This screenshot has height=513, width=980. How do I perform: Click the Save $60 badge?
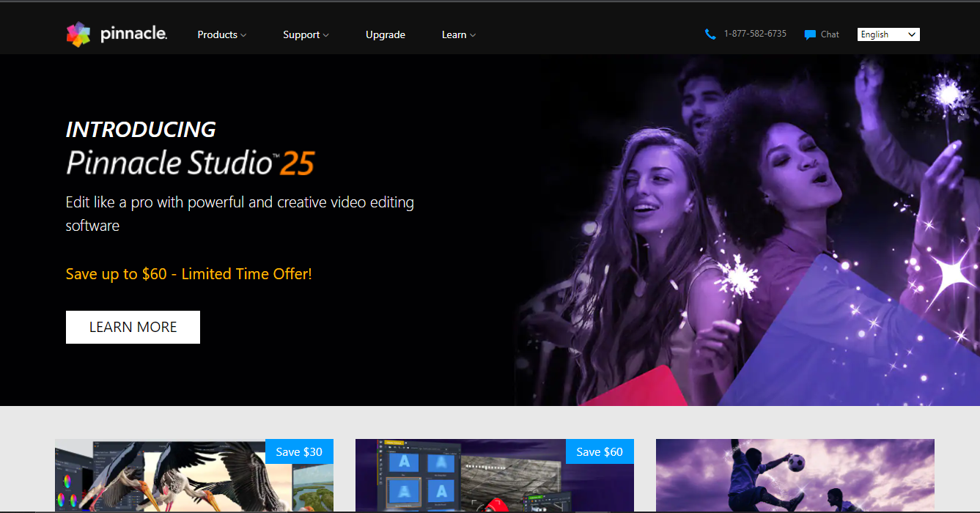pyautogui.click(x=600, y=451)
